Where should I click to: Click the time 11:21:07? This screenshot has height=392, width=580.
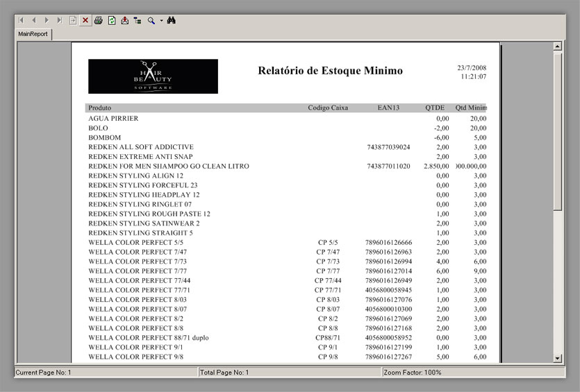point(474,76)
